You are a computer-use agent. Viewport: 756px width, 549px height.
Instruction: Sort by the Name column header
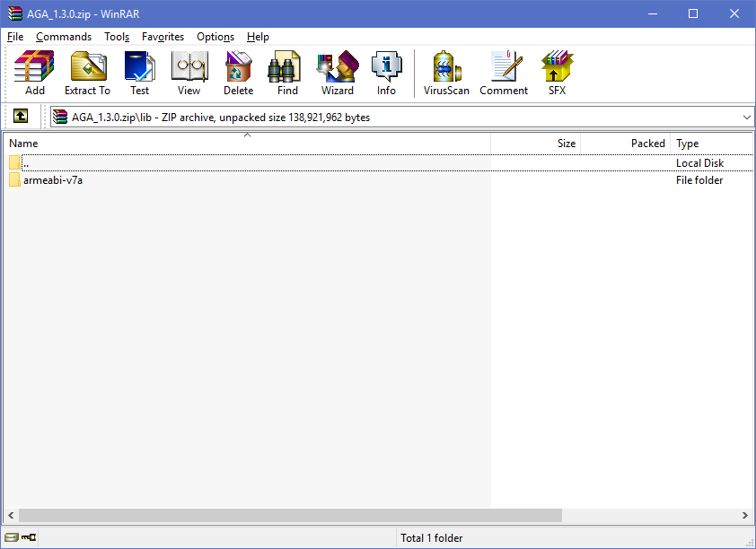click(x=247, y=143)
